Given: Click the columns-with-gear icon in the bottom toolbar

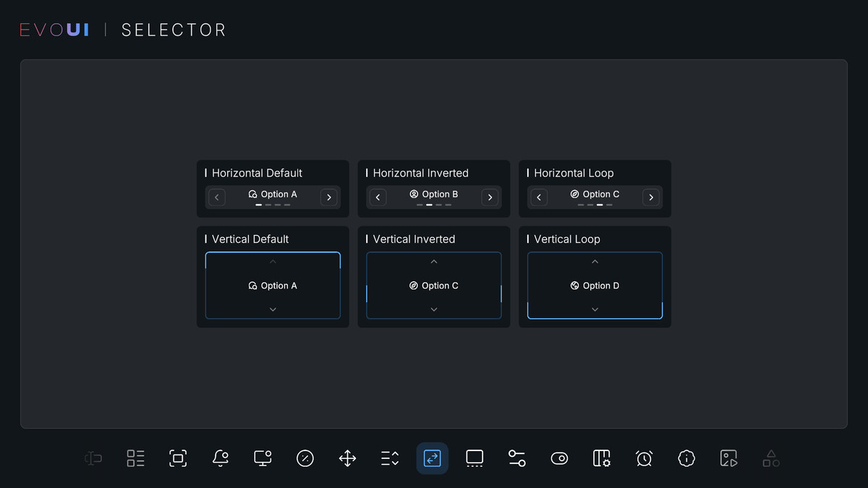Looking at the screenshot, I should (x=601, y=458).
